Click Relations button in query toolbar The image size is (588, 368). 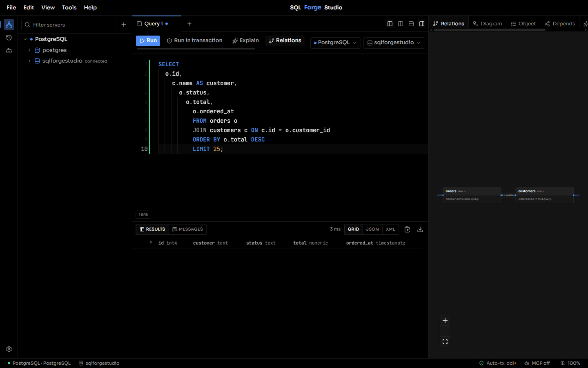[285, 40]
